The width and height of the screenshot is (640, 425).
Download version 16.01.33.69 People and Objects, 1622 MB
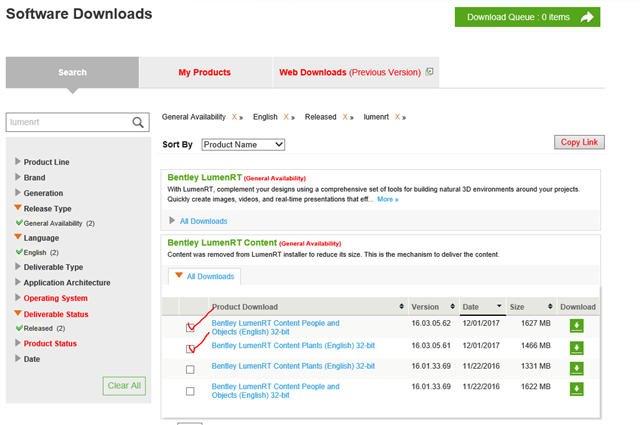click(x=576, y=389)
